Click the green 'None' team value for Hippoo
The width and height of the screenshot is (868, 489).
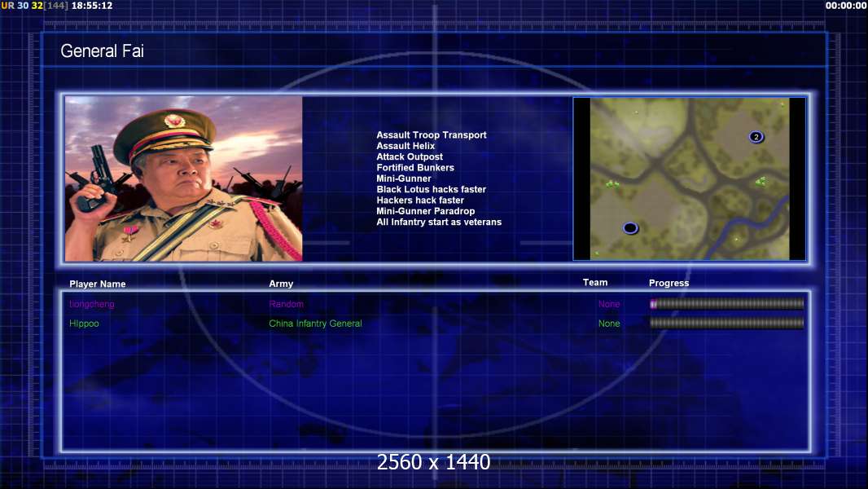click(609, 324)
